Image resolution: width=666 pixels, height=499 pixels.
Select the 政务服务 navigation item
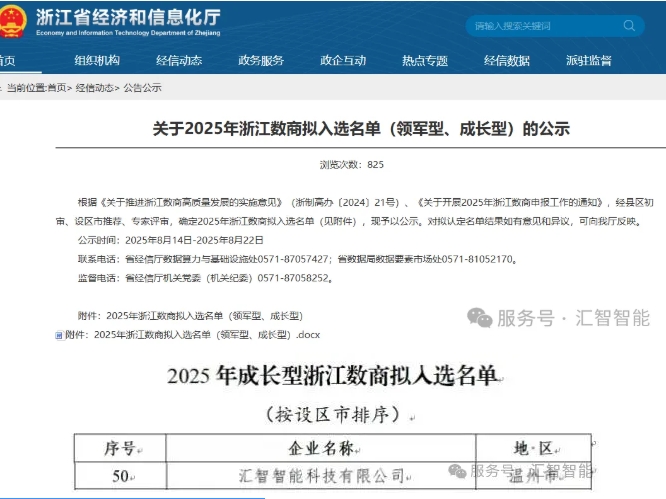click(261, 60)
